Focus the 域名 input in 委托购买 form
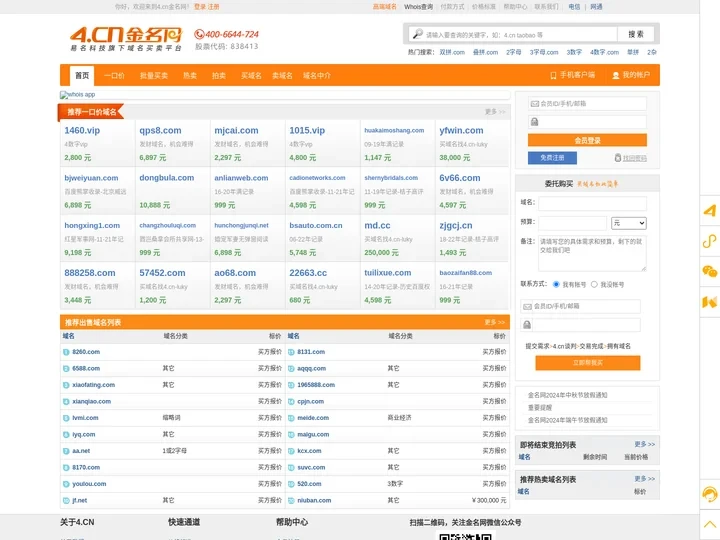 pos(592,203)
